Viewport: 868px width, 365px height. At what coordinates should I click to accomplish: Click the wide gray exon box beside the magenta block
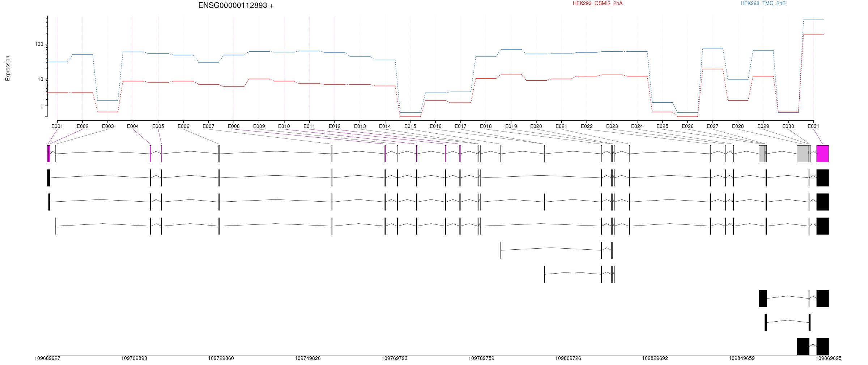click(803, 154)
